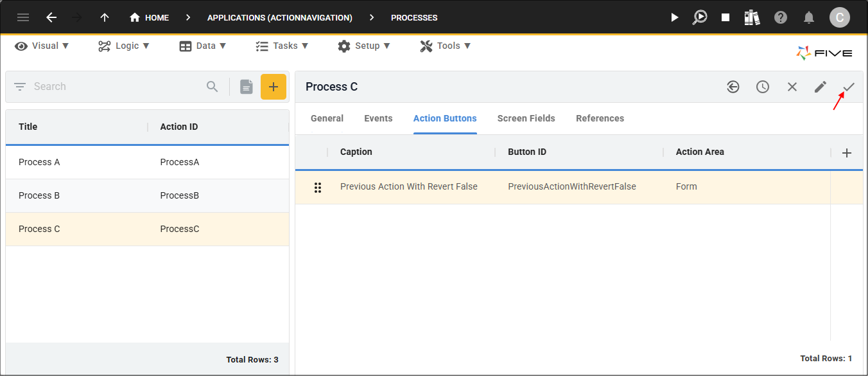Screen dimensions: 868x376
Task: Click in the Search input field
Action: coord(116,87)
